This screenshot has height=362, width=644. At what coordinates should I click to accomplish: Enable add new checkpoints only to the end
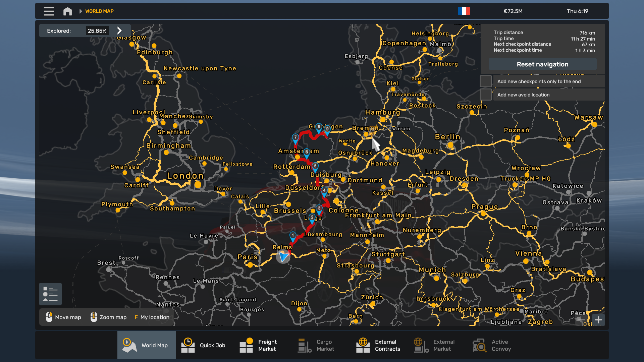tap(485, 81)
